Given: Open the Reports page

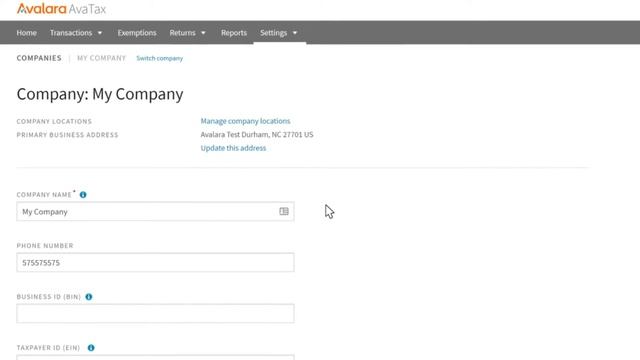Looking at the screenshot, I should tap(234, 33).
